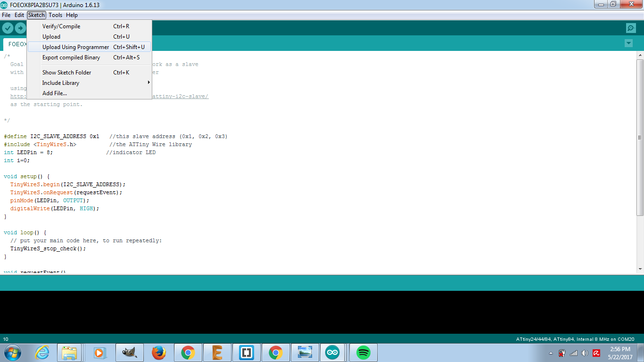The width and height of the screenshot is (644, 362).
Task: Switch to Arduino via taskbar icon
Action: (333, 353)
